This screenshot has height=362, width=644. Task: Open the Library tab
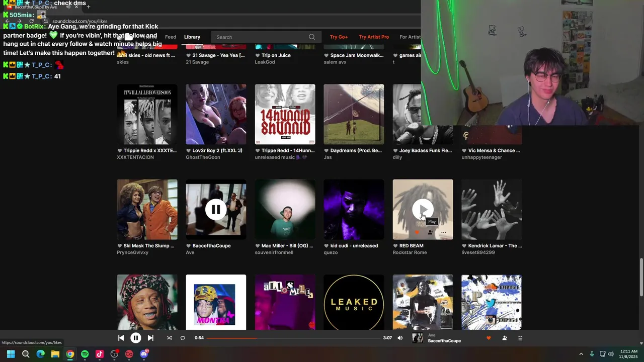point(192,37)
